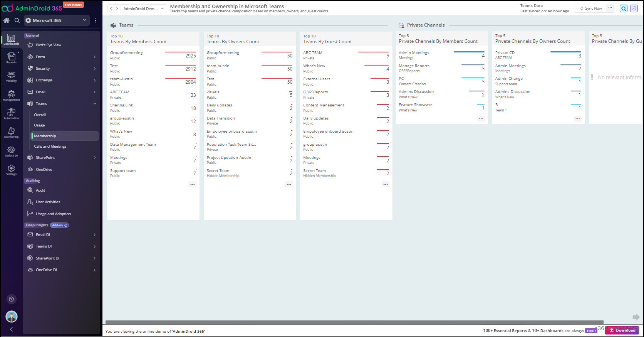Image resolution: width=644 pixels, height=337 pixels.
Task: Expand the Email DI menu section
Action: click(x=62, y=235)
